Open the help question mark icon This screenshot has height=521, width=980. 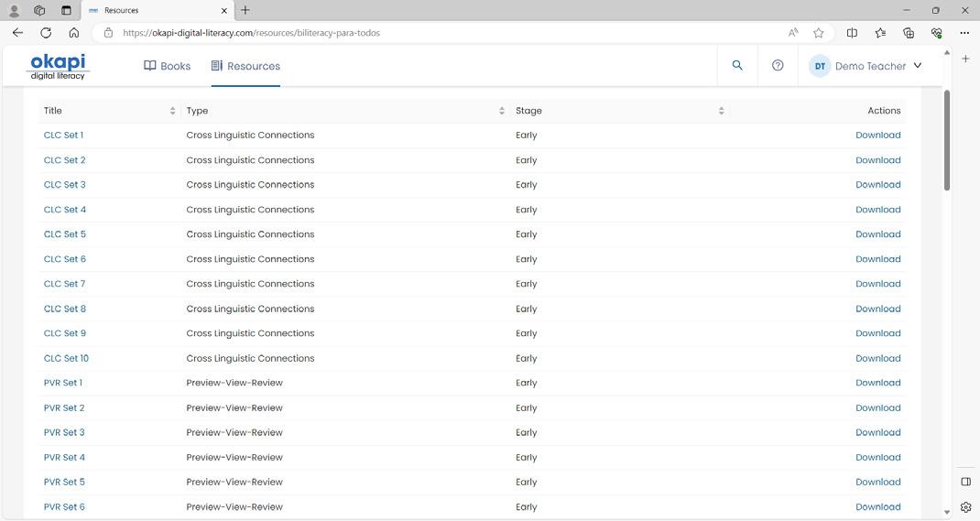(x=778, y=65)
